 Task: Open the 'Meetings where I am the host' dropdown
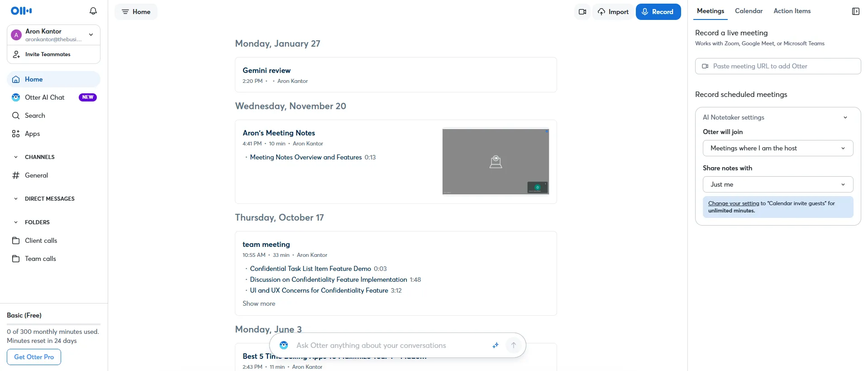coord(778,148)
